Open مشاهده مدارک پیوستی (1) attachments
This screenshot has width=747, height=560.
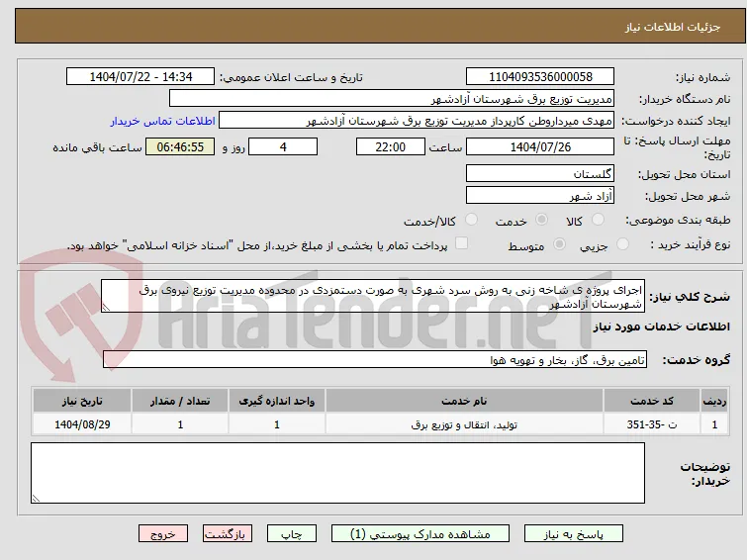tap(420, 534)
